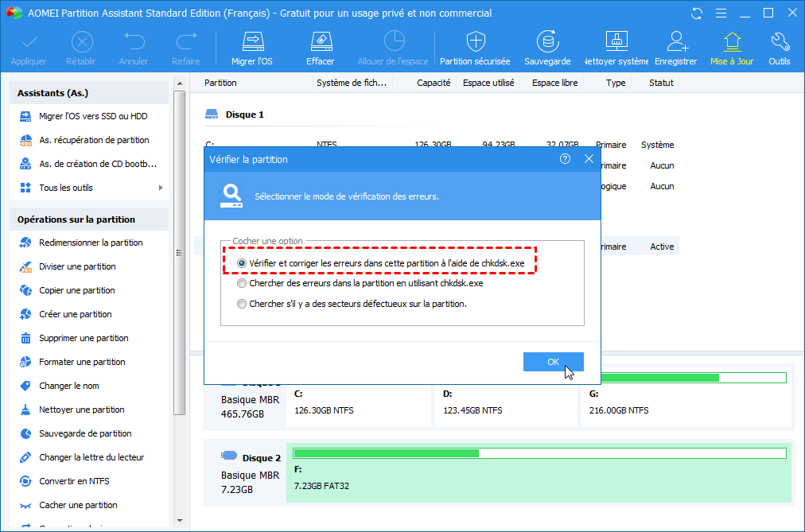Click sidebar scroll up arrow
The image size is (805, 532).
tap(180, 83)
